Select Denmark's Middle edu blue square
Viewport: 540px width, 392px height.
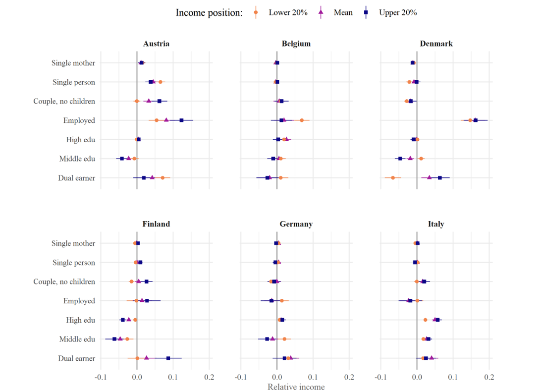(x=400, y=159)
